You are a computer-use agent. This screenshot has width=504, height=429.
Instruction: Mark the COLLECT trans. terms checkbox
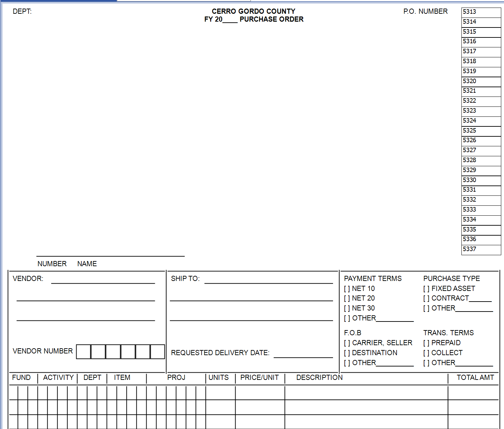tap(426, 353)
